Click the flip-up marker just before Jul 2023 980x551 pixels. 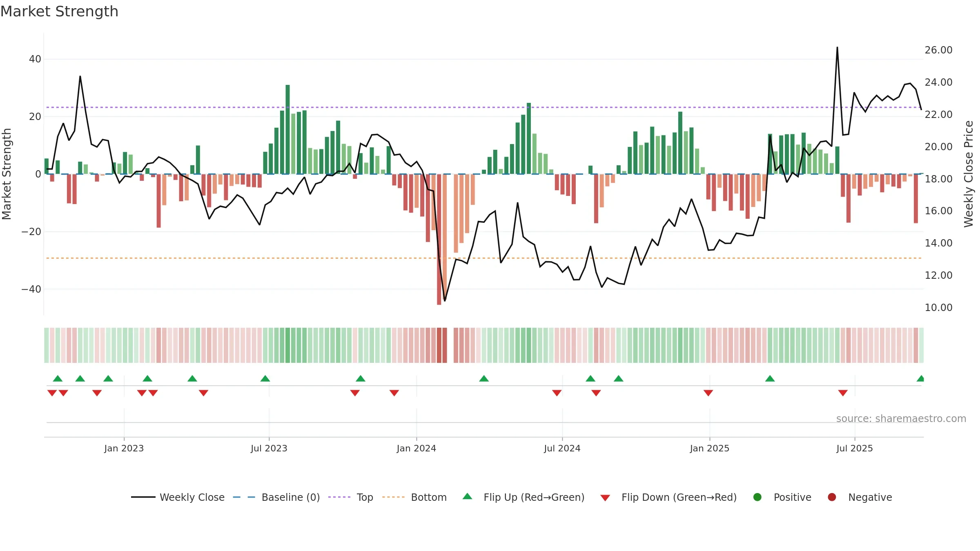[x=265, y=378]
